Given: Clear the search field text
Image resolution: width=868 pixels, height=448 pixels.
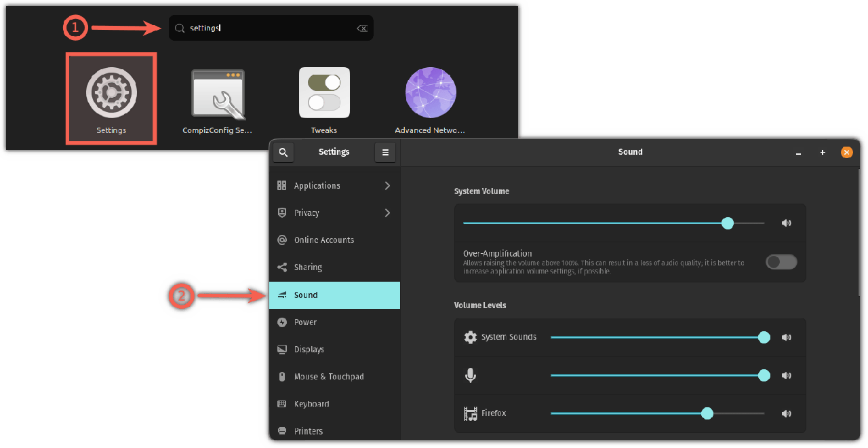Looking at the screenshot, I should pyautogui.click(x=362, y=29).
